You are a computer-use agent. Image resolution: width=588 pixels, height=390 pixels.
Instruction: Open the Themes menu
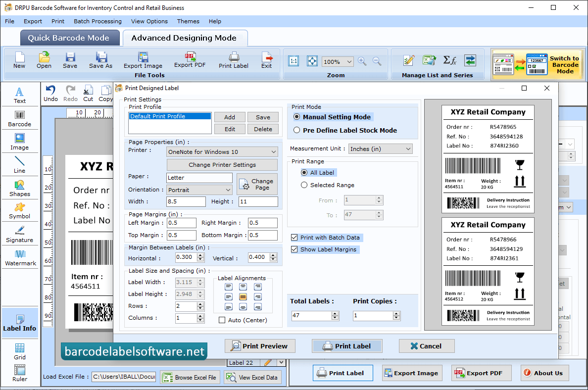click(188, 21)
